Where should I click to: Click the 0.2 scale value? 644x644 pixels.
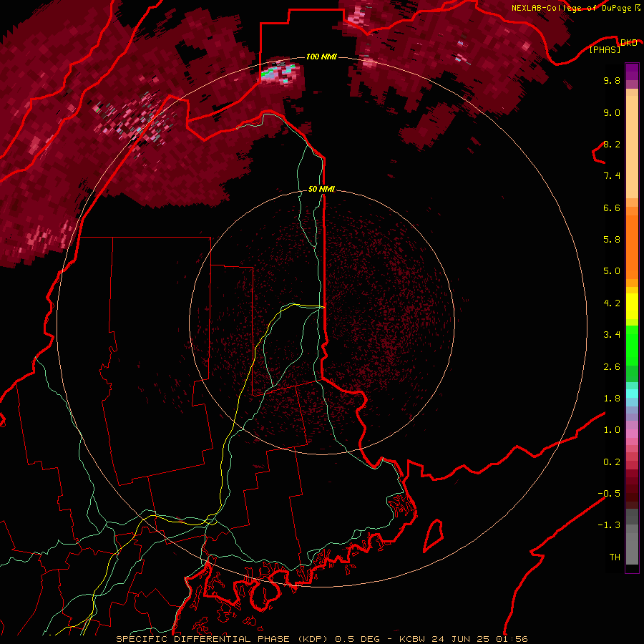(x=612, y=462)
